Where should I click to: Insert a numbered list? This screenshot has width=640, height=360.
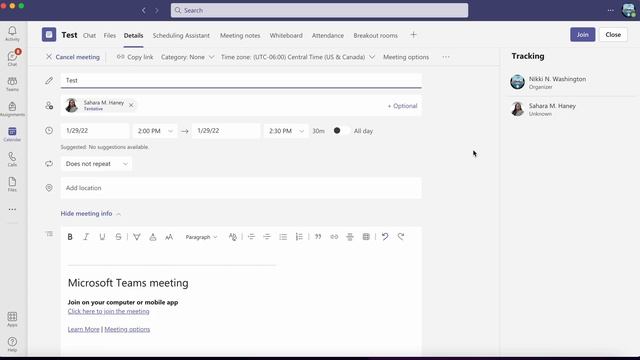click(x=299, y=237)
